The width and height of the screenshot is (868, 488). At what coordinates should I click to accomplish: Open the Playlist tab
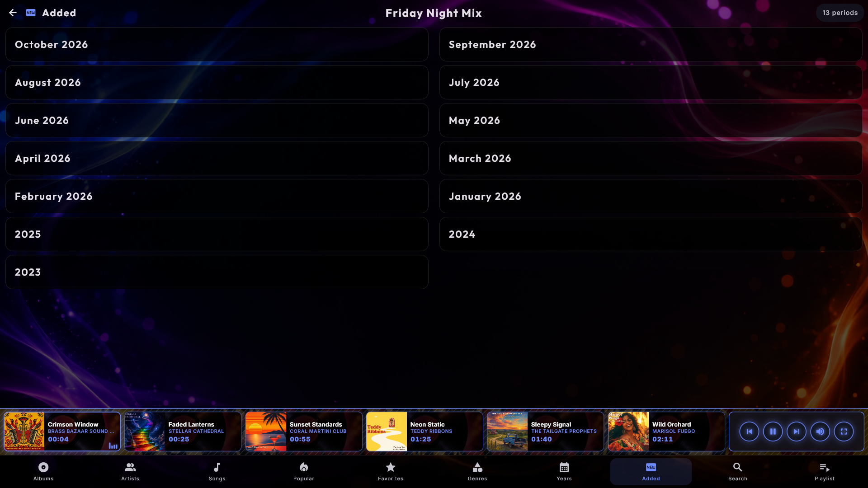click(825, 472)
